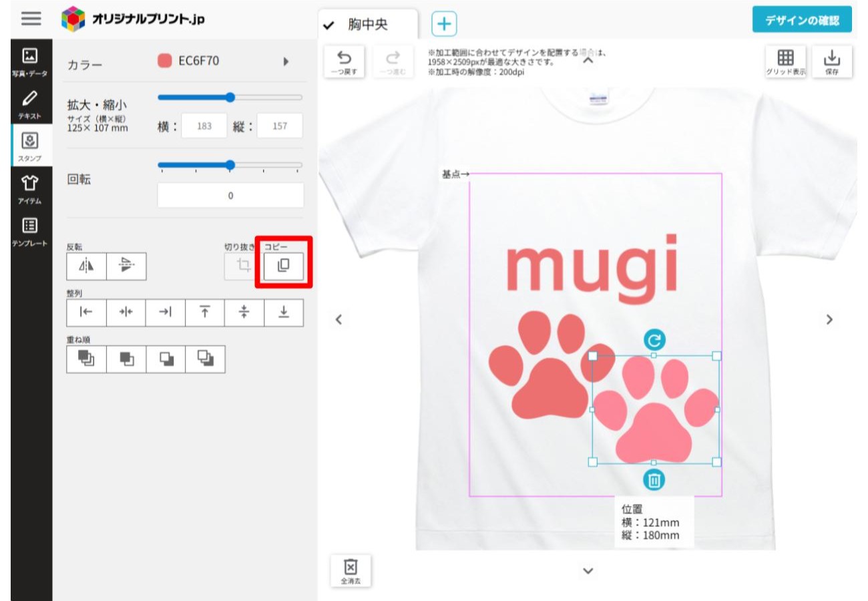The width and height of the screenshot is (868, 601).
Task: Switch to the Template (テンプレート) sidebar tab
Action: pyautogui.click(x=29, y=232)
